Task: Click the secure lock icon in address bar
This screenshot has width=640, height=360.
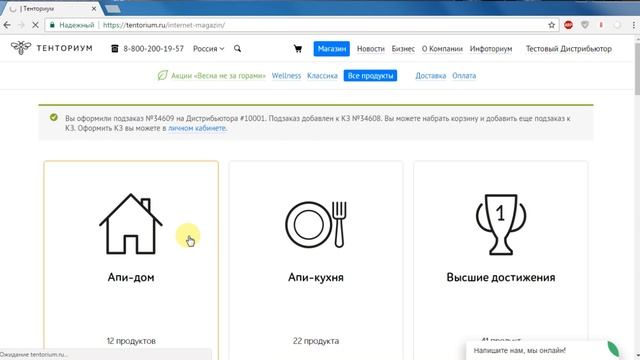Action: pos(52,25)
